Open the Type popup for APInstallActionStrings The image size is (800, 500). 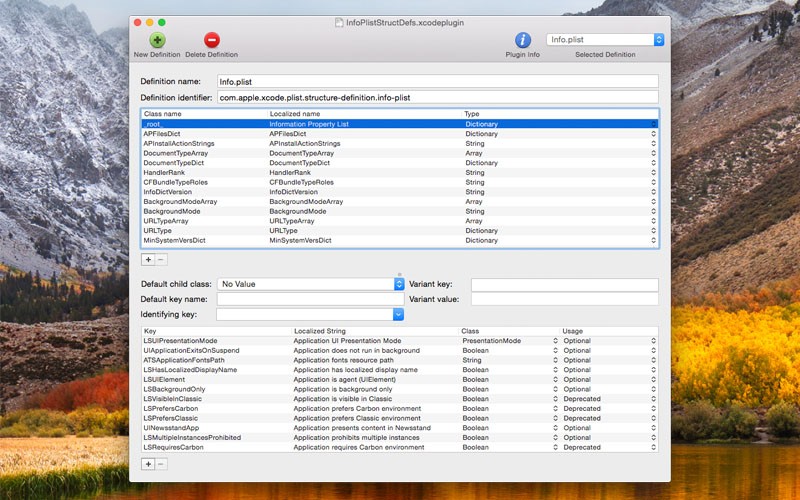(653, 143)
